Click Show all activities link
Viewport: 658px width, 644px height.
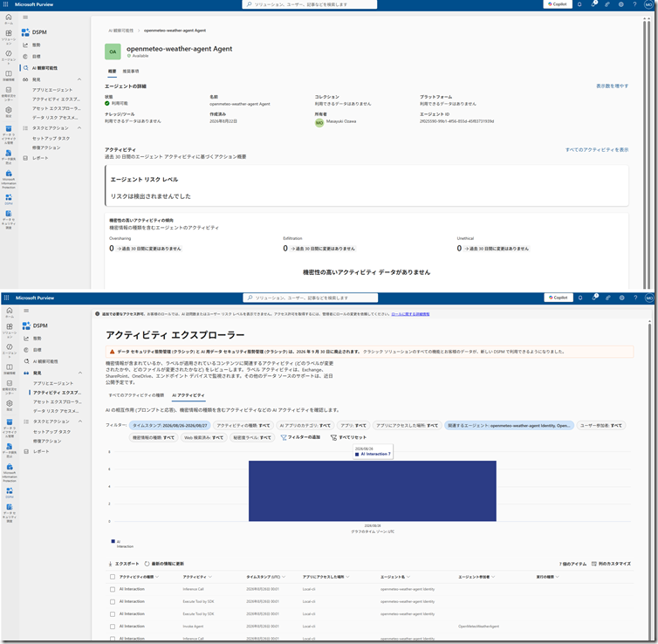point(597,150)
